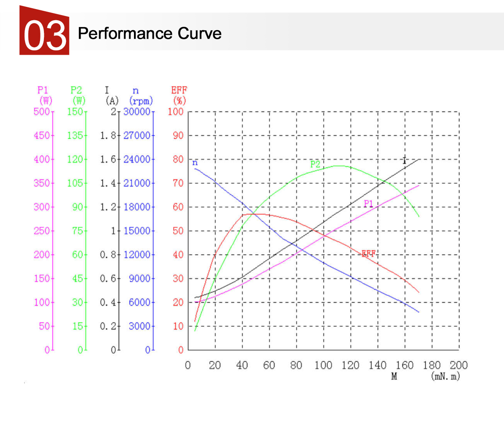Click the magenta "P1" curve label on plot
This screenshot has height=425, width=504.
[368, 203]
